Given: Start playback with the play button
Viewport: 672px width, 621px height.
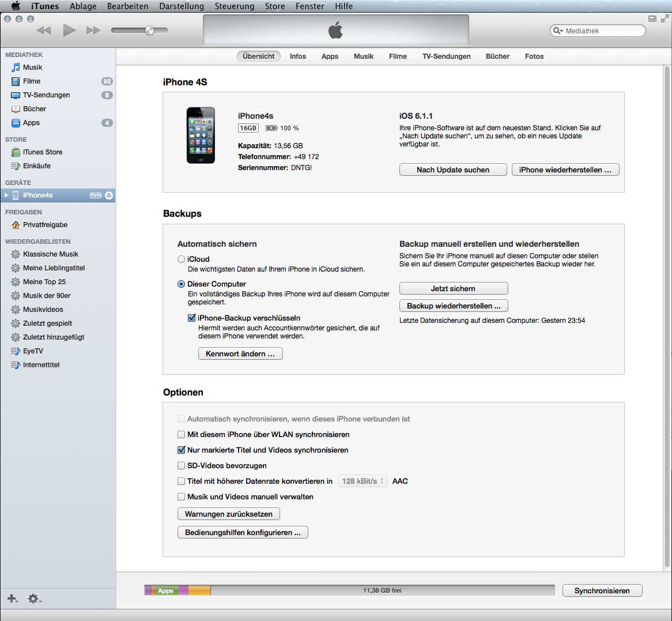Looking at the screenshot, I should pyautogui.click(x=69, y=31).
